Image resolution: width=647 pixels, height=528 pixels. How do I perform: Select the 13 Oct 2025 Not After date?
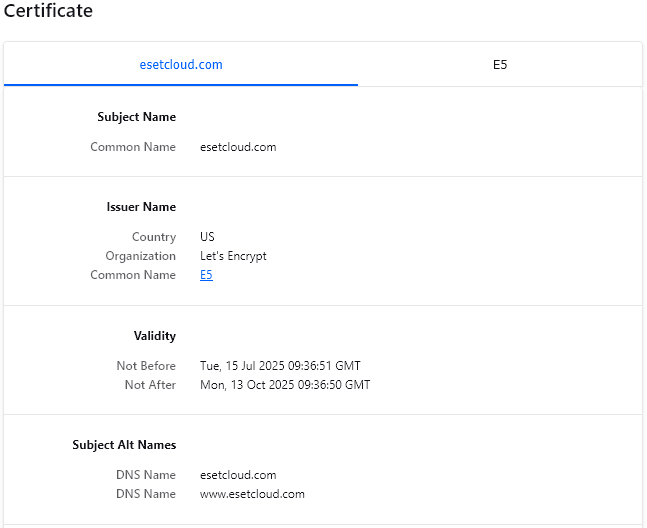(285, 385)
